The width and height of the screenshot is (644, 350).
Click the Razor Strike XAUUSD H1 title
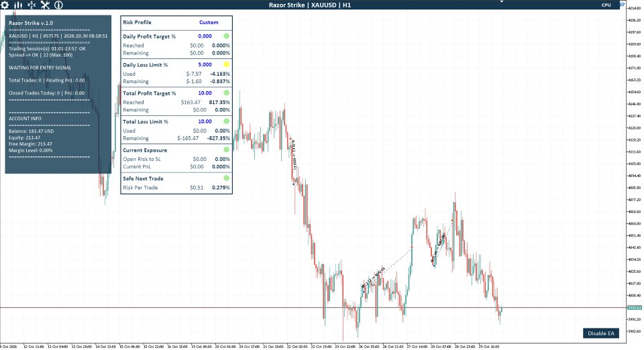pyautogui.click(x=310, y=5)
